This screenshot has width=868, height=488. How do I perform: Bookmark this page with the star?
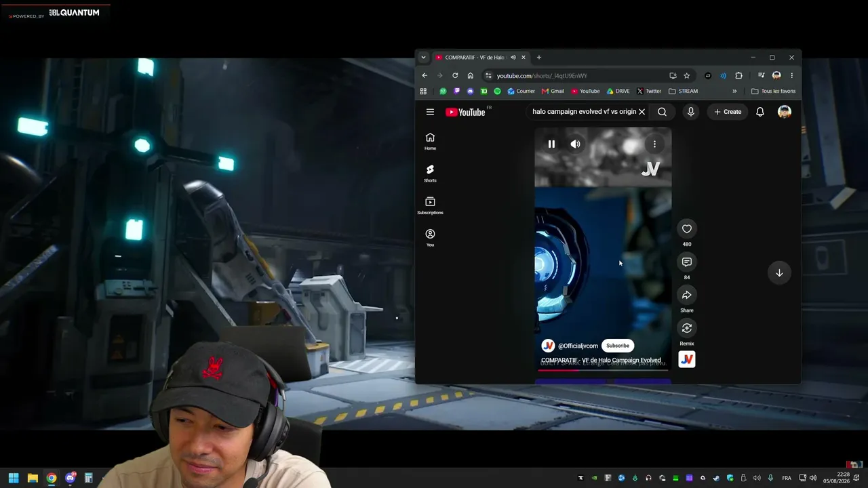point(686,76)
